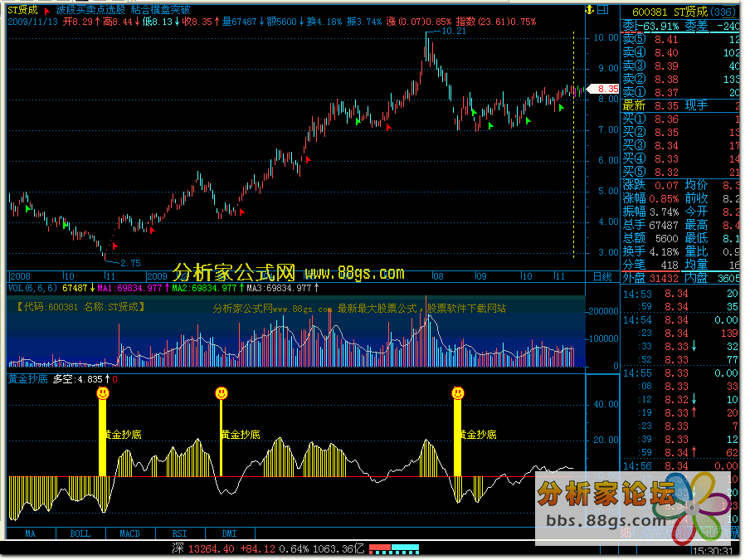Click the 日线 period selector
The height and width of the screenshot is (560, 745).
[601, 276]
